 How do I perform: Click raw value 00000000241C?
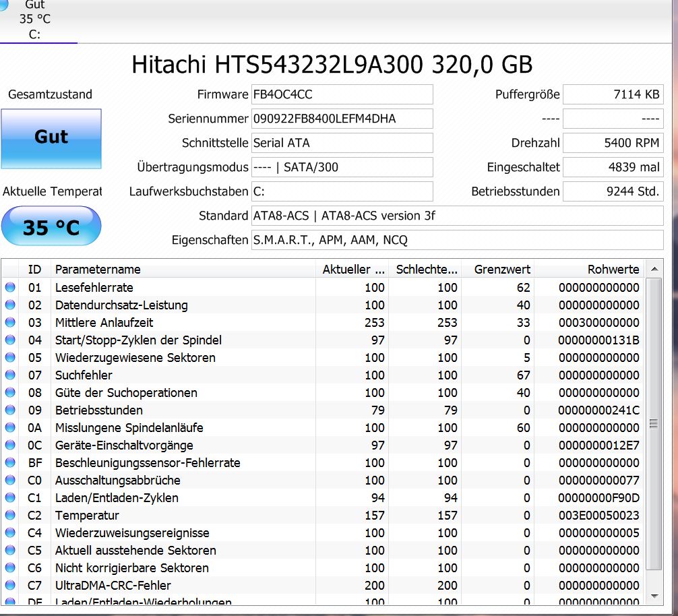point(598,410)
